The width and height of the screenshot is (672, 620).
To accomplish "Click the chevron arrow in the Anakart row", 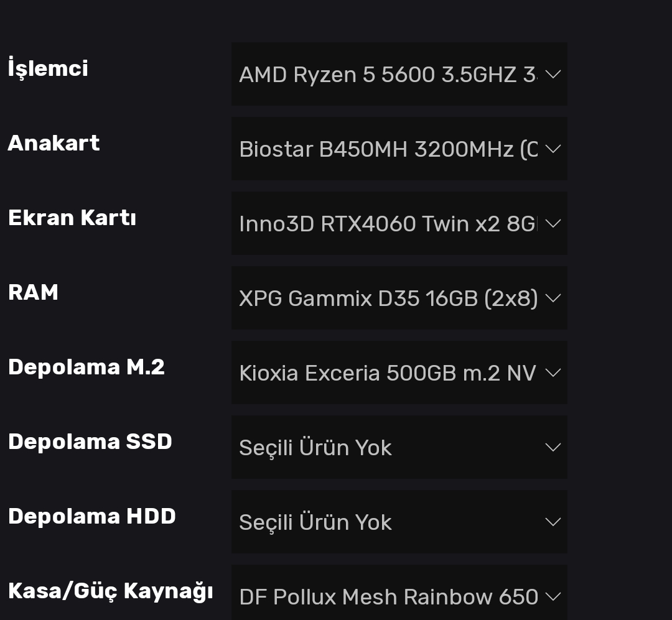I will pyautogui.click(x=553, y=149).
